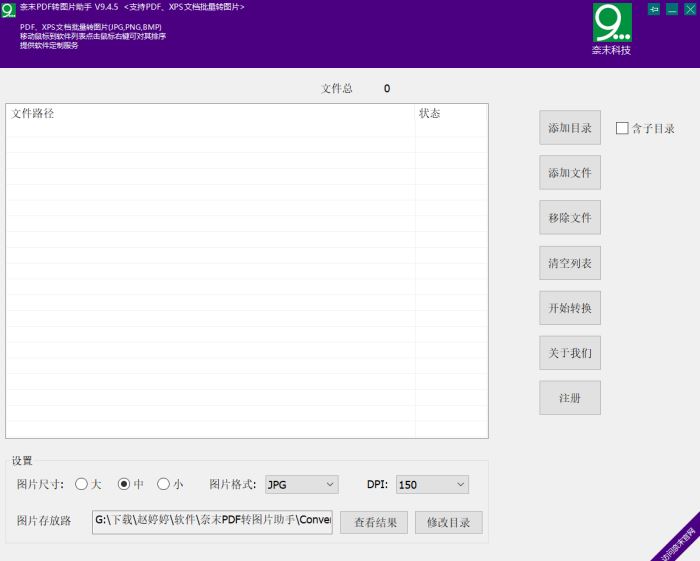Open the 图片格式 JPG dropdown

click(x=302, y=485)
